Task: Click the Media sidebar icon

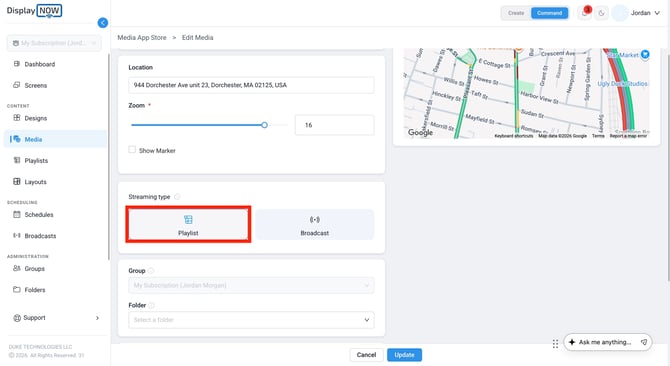Action: point(17,139)
